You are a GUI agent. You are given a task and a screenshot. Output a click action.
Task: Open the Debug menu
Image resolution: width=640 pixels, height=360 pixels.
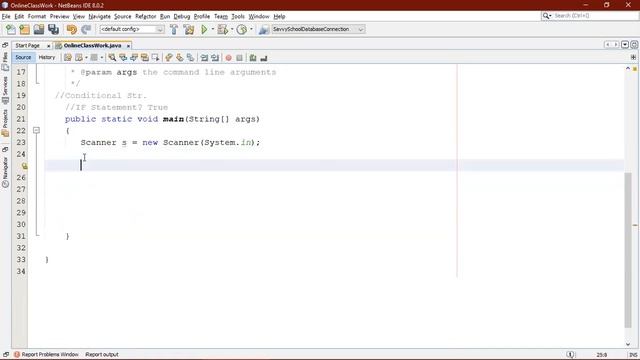tap(182, 16)
